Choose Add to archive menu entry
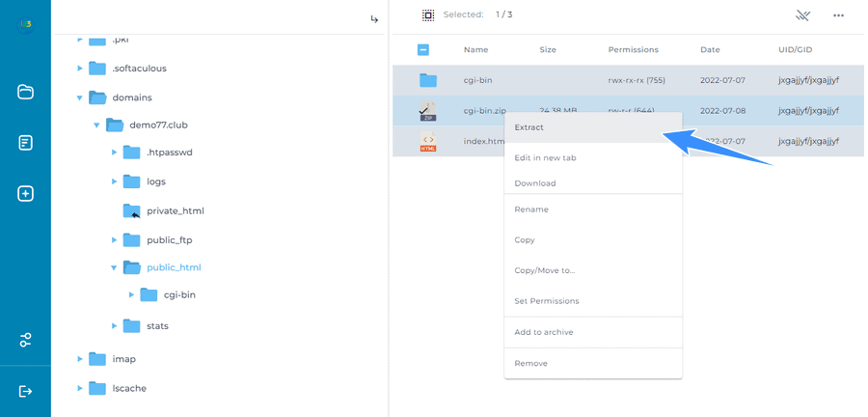The image size is (868, 417). [x=593, y=332]
